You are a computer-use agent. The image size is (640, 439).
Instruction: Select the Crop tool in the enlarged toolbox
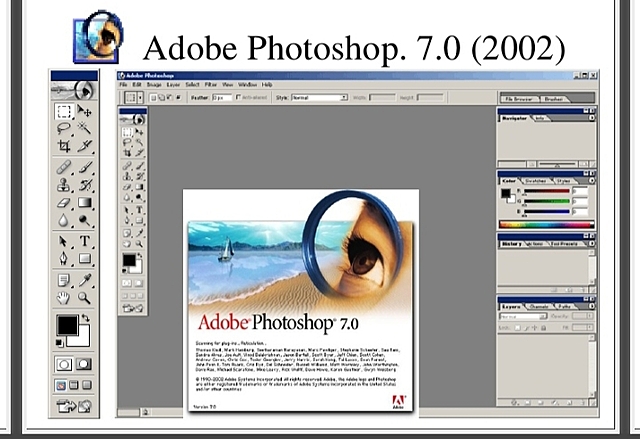click(64, 146)
